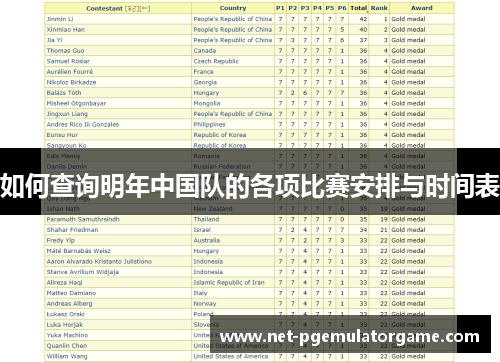Open Czech Republic country link
The width and height of the screenshot is (500, 362).
216,61
